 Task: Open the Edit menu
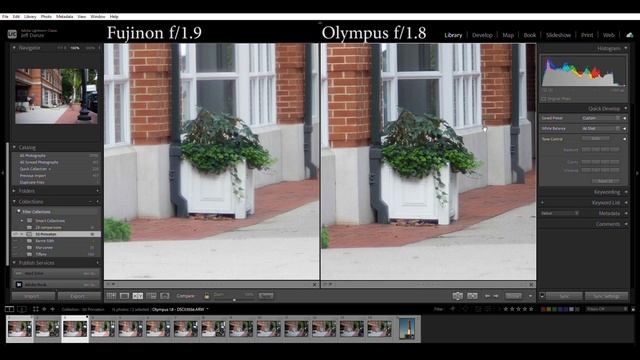point(16,17)
